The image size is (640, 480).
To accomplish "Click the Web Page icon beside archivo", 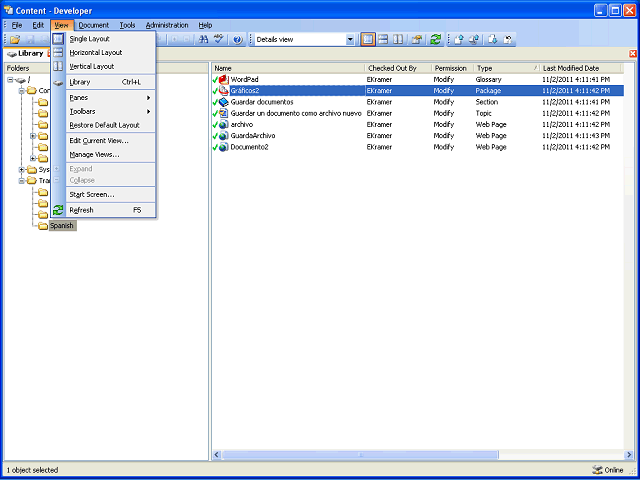I will [x=223, y=124].
